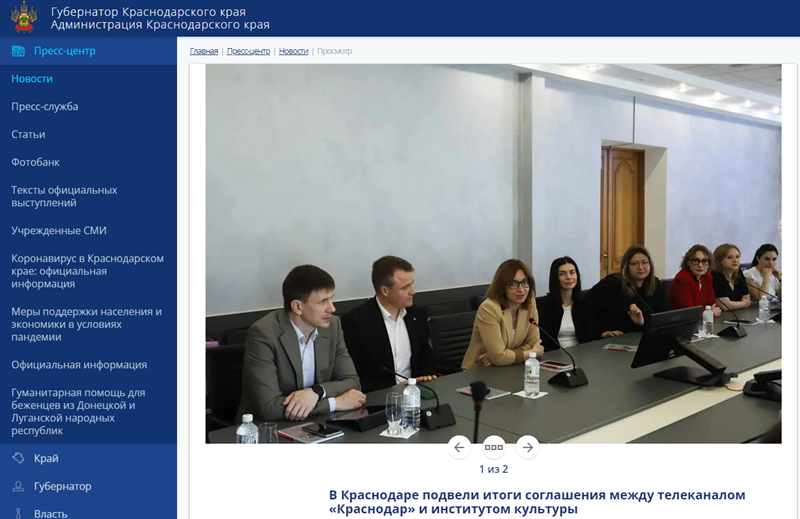This screenshot has height=519, width=800.
Task: Click the Край section icon in sidebar
Action: [18, 458]
